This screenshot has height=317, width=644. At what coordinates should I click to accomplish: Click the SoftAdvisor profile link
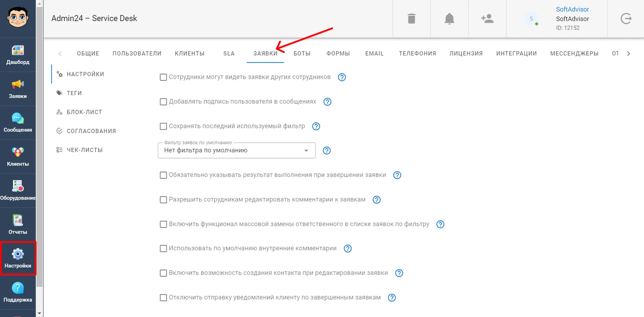coord(572,9)
